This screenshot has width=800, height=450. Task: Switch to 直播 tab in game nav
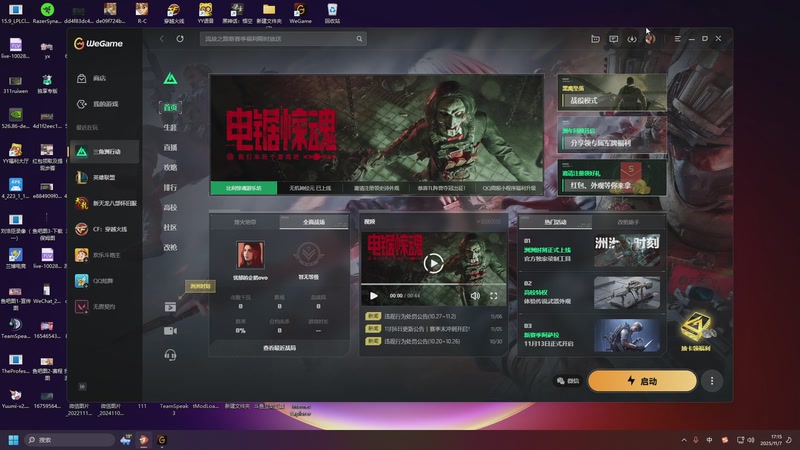[x=170, y=147]
